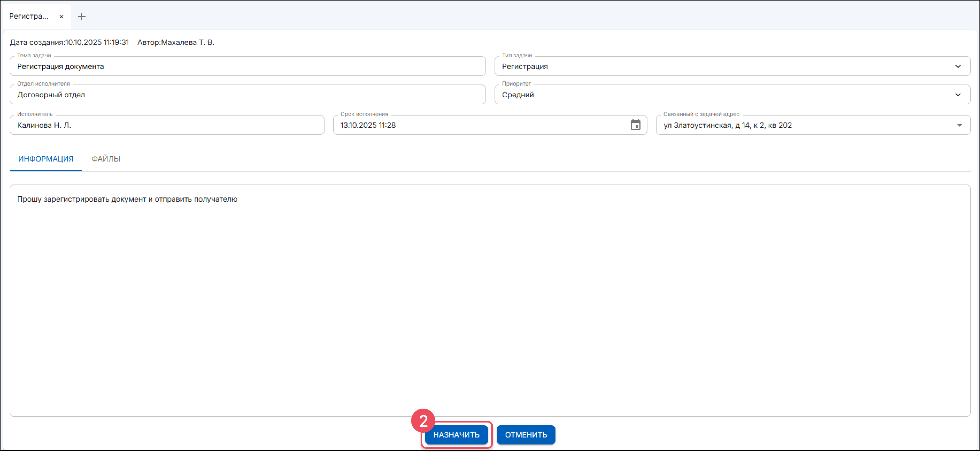Expand the Тип задачи dropdown arrow
The width and height of the screenshot is (980, 453).
[958, 66]
